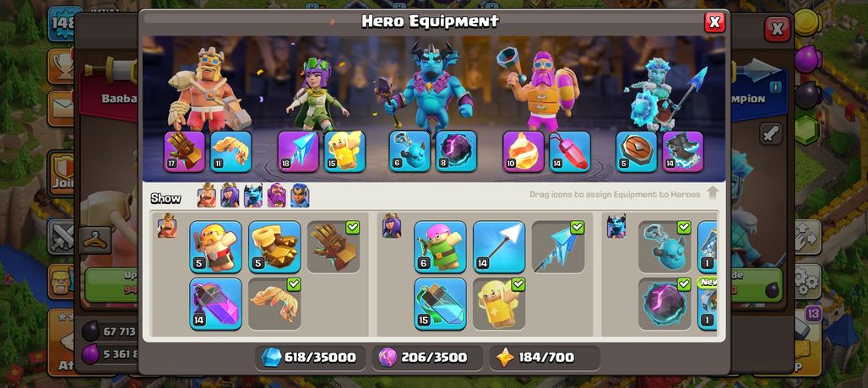Screen dimensions: 868x388
Task: Choose the Archer Puppet equipment level 6
Action: (x=440, y=246)
